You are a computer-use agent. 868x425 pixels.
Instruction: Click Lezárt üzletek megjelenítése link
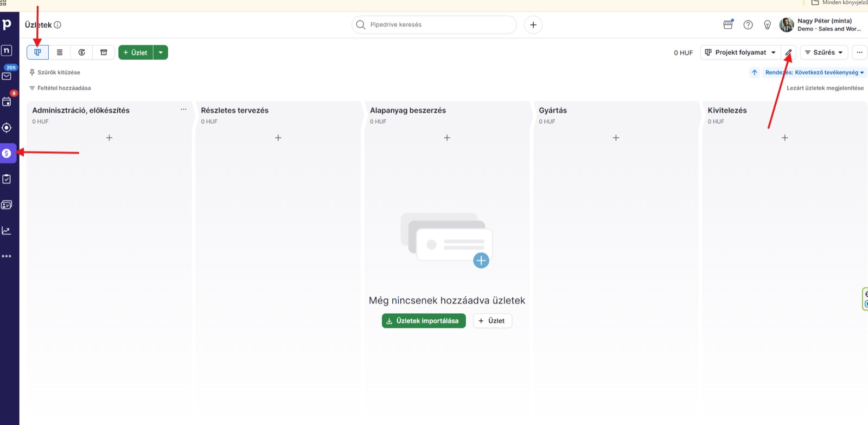[x=825, y=88]
